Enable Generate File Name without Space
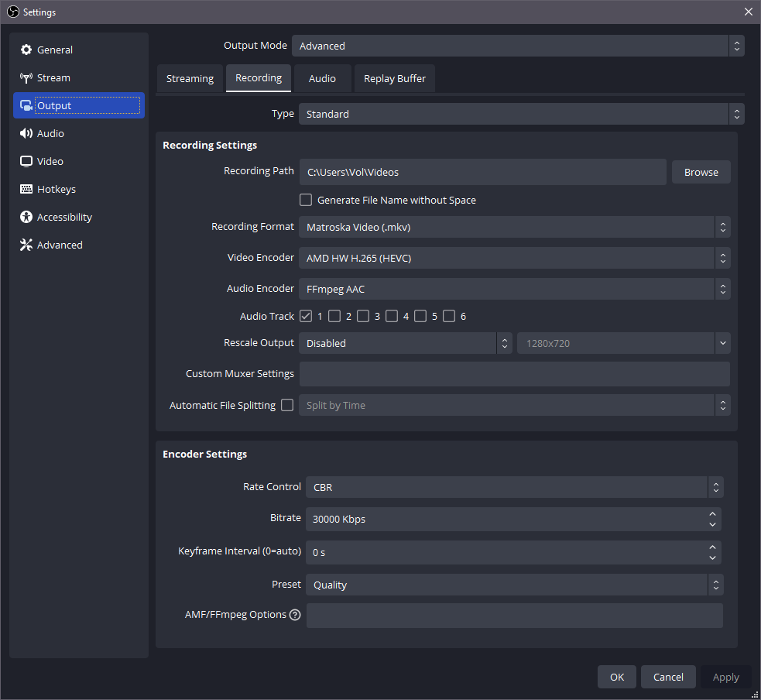This screenshot has height=700, width=761. point(306,200)
